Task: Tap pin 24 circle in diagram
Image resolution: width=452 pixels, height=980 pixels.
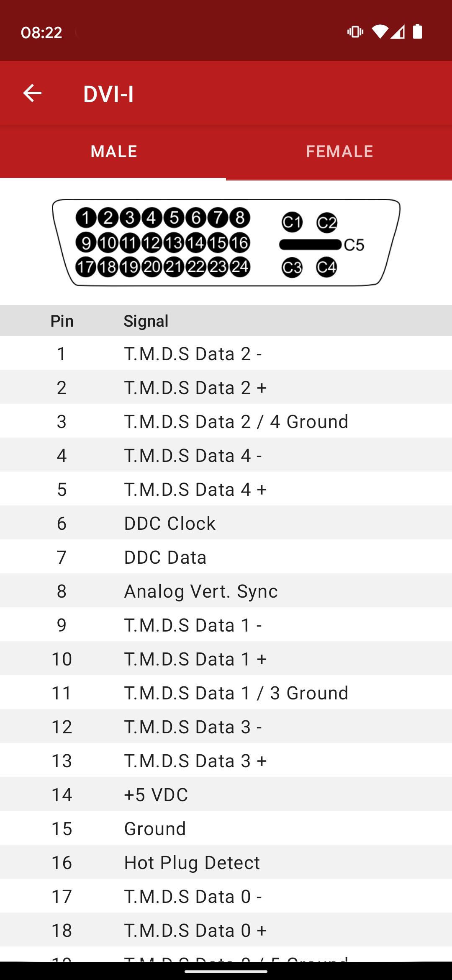Action: pyautogui.click(x=239, y=267)
